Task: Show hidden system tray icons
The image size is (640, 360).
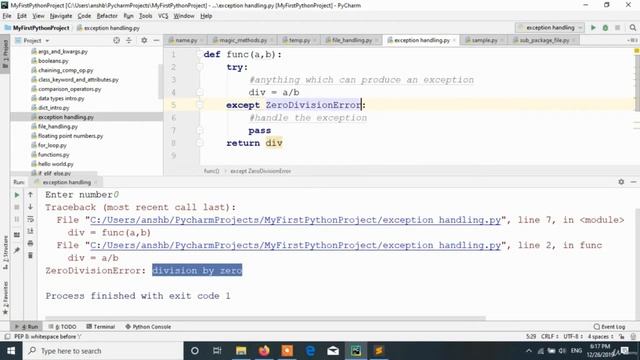Action: [529, 351]
